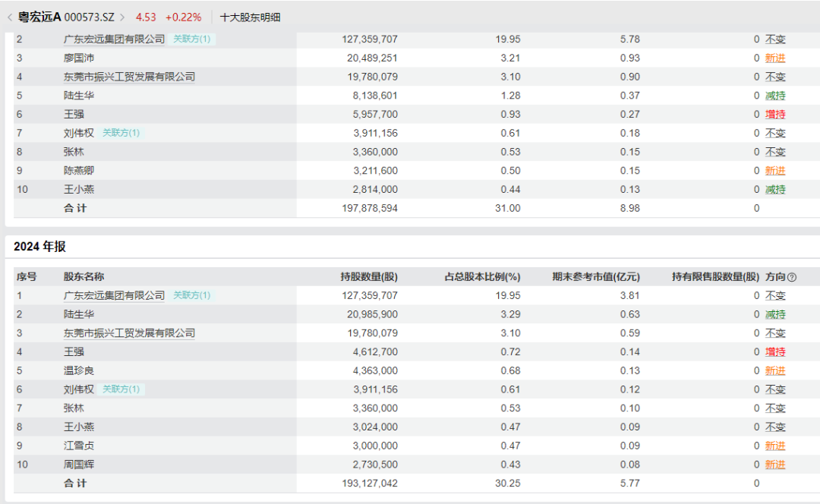Click stock name 粤宏远A 000573.SZ

(66, 17)
